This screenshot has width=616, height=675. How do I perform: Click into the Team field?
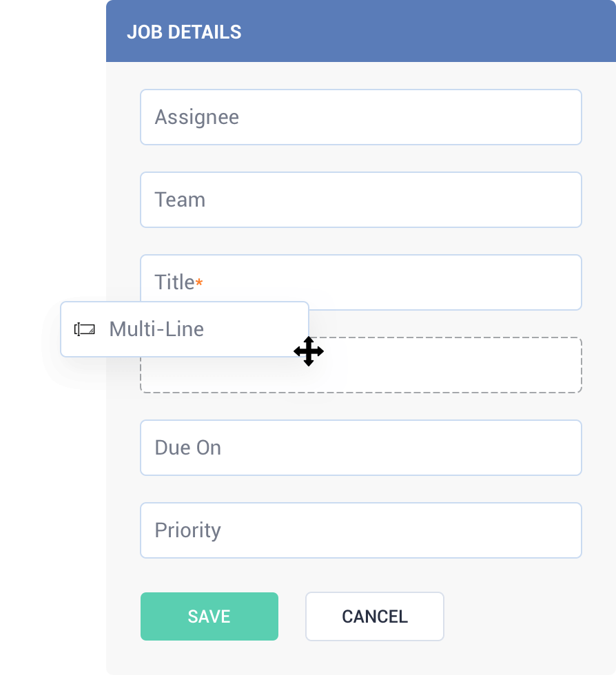(360, 200)
